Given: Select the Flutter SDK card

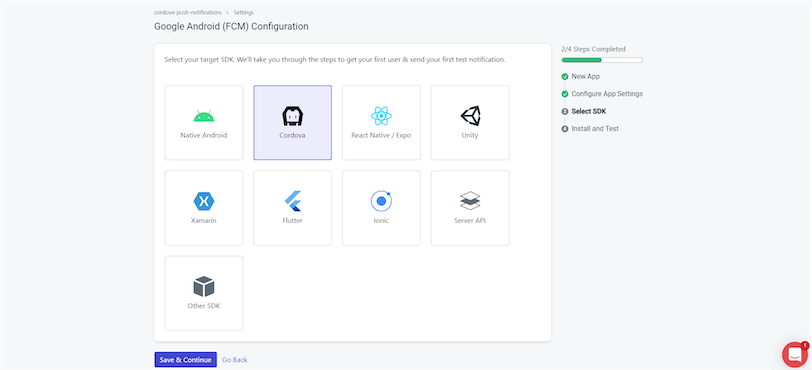Looking at the screenshot, I should pyautogui.click(x=293, y=208).
